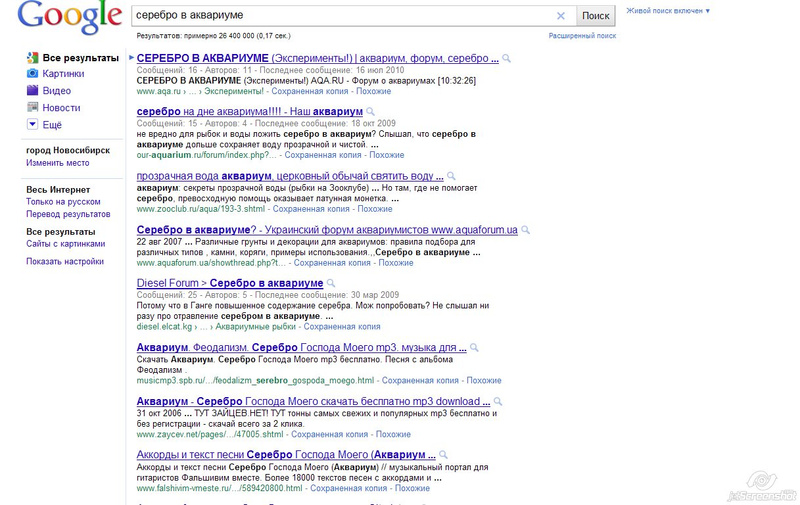Click the Картинки camera icon

coord(32,73)
